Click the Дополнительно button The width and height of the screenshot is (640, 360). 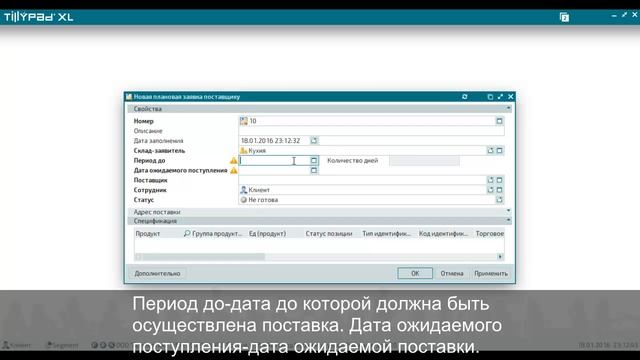click(157, 273)
